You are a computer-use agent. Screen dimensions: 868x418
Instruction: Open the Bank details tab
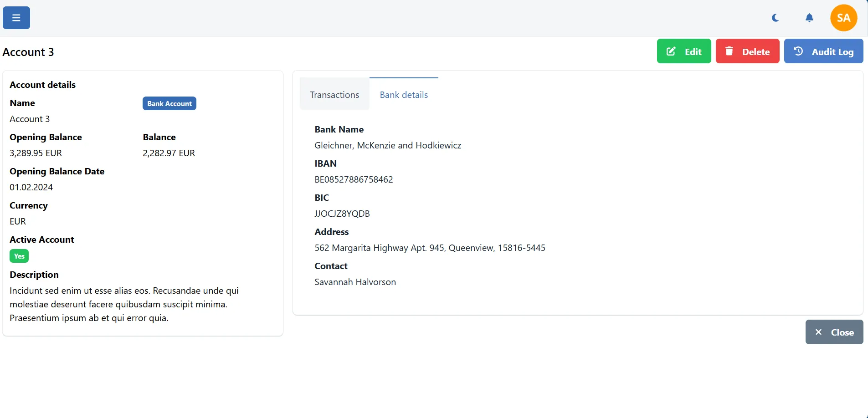click(x=404, y=94)
